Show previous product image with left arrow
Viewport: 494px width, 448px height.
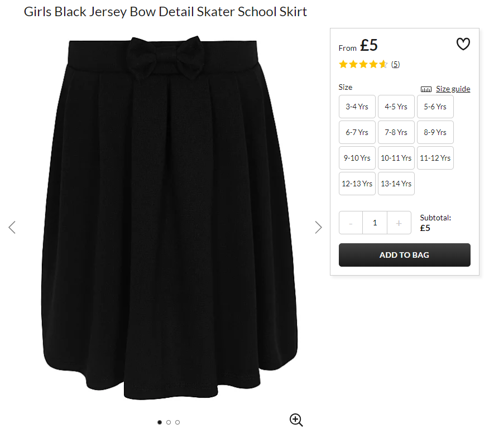point(12,227)
